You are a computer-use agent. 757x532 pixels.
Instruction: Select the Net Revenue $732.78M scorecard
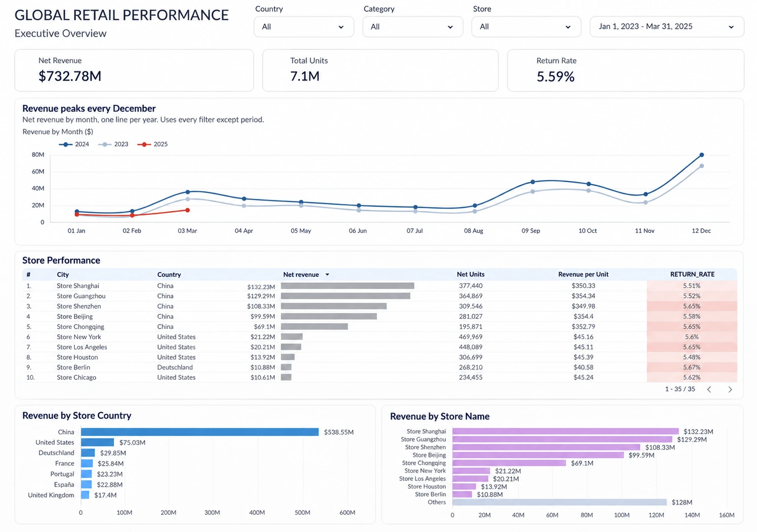point(134,70)
